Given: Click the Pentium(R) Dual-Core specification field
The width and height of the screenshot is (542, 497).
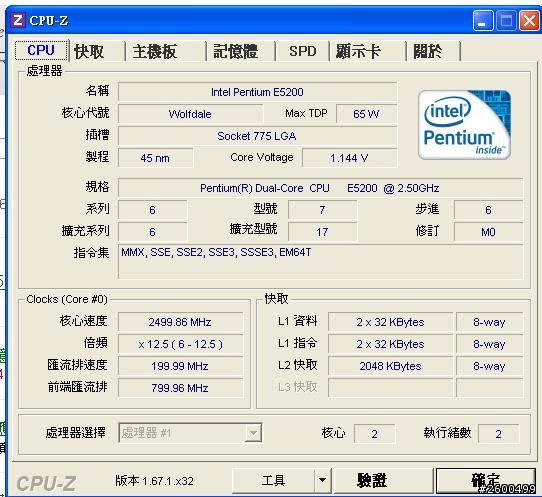Looking at the screenshot, I should (320, 188).
